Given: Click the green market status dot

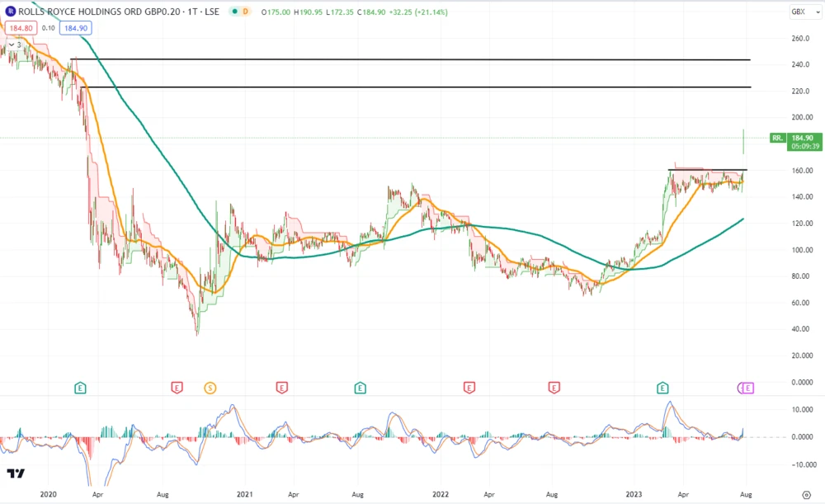Looking at the screenshot, I should click(234, 12).
